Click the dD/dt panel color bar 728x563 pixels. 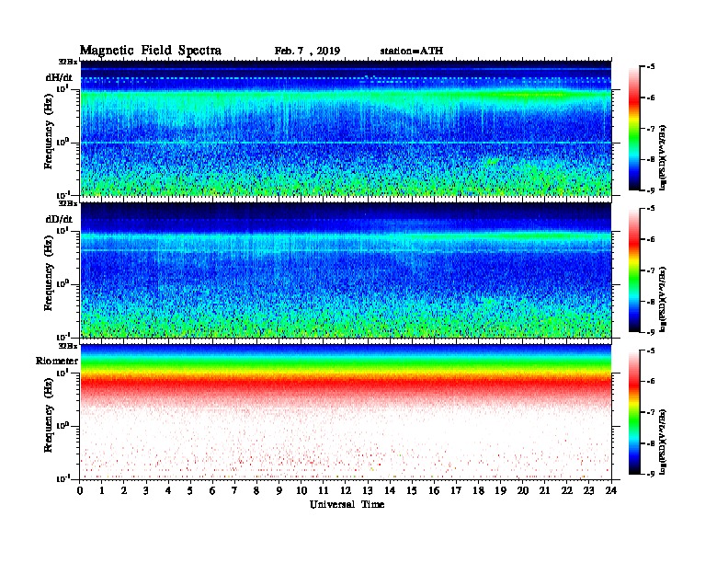tap(634, 270)
